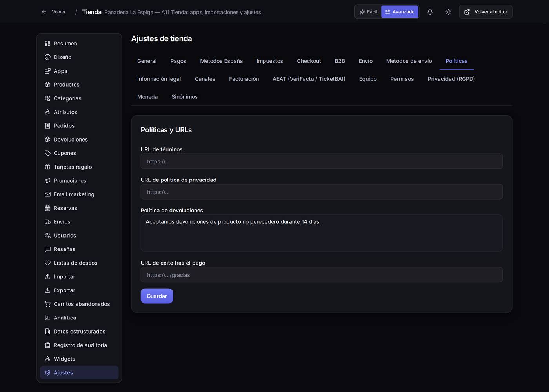The width and height of the screenshot is (549, 392).
Task: Click the Ajustes gear icon
Action: click(47, 373)
